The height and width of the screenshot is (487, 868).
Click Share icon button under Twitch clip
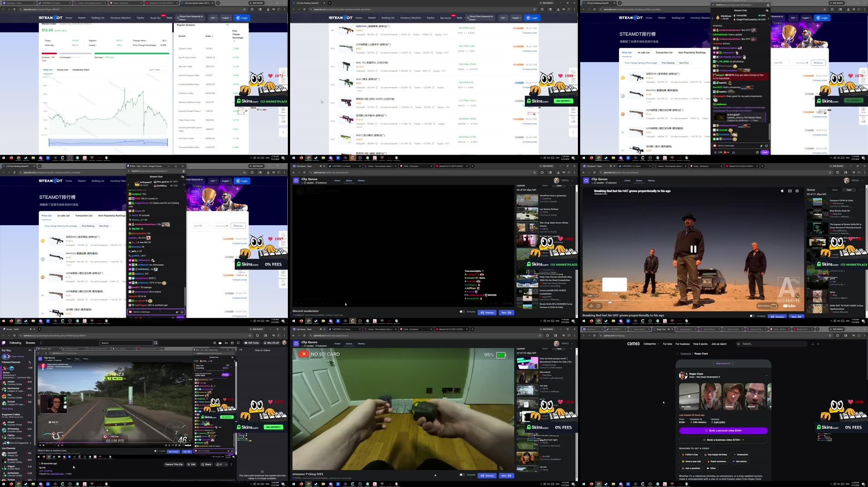(206, 464)
